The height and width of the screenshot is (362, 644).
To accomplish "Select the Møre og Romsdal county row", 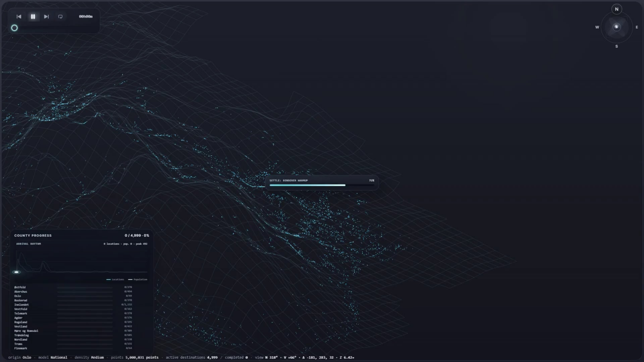I will (73, 331).
